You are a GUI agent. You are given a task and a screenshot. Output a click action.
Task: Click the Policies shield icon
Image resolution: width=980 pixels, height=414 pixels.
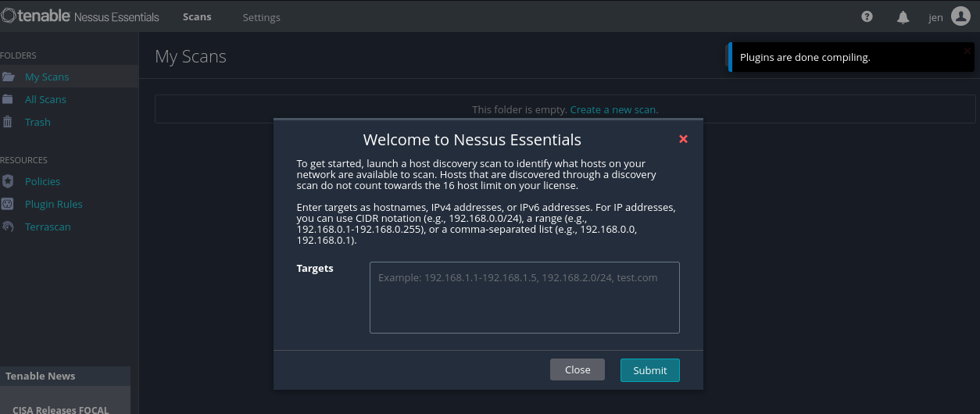8,181
